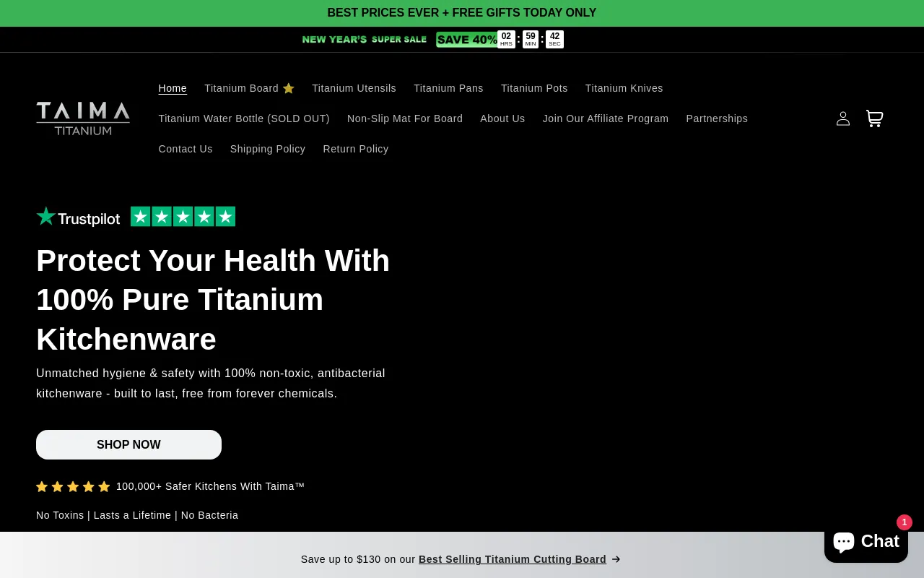Click the arrow after Best Selling Cutting Board
This screenshot has height=578, width=924.
[x=616, y=559]
